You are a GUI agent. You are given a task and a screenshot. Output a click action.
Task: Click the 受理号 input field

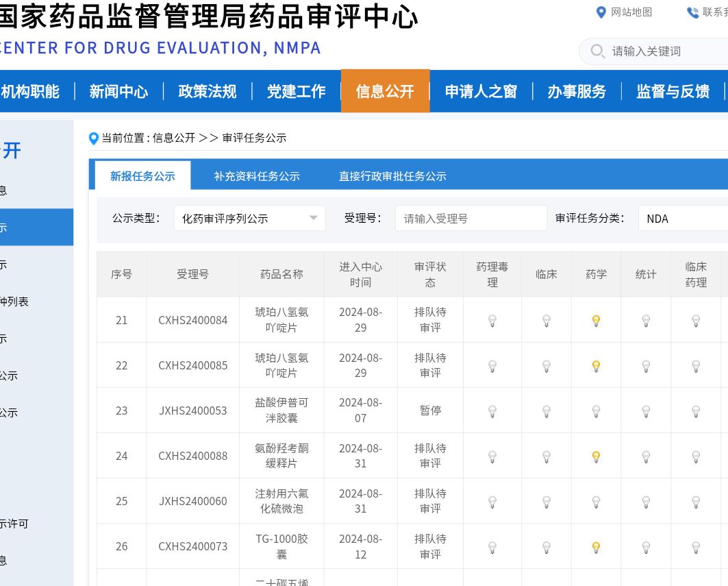470,219
